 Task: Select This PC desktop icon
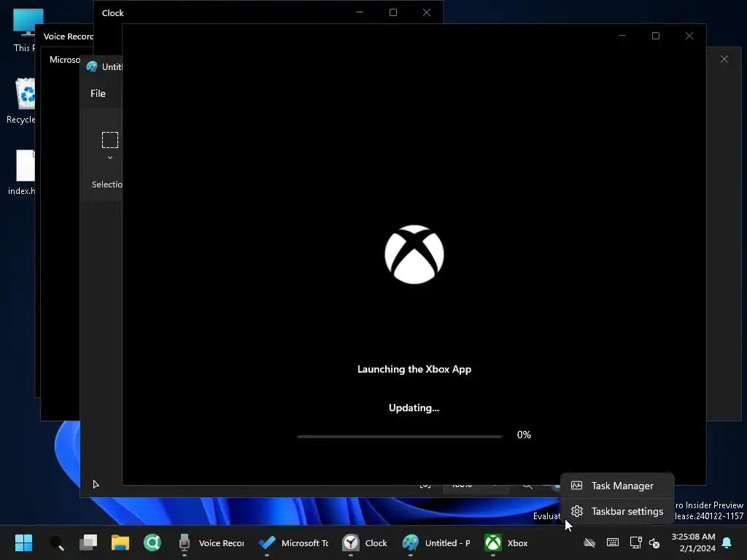tap(26, 31)
